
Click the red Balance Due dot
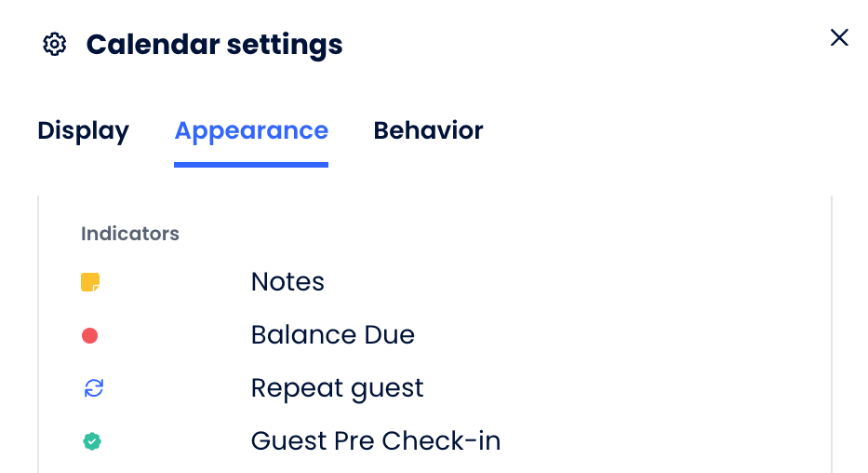[x=89, y=335]
